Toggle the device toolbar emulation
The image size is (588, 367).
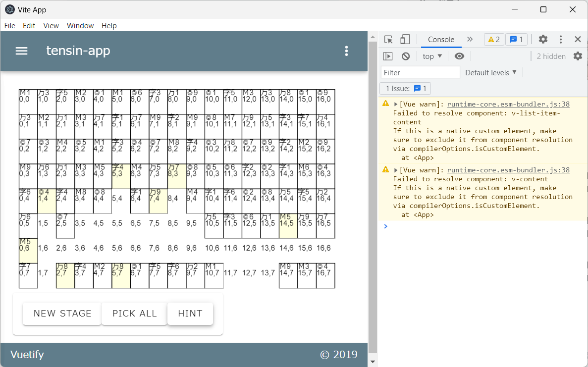(405, 40)
